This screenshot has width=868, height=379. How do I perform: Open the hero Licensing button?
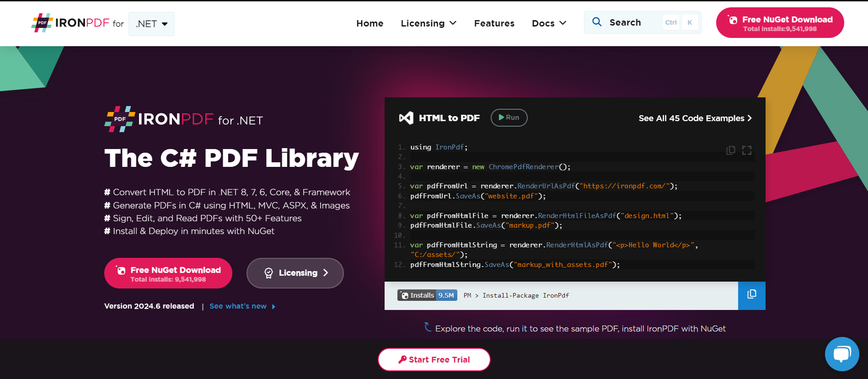pos(295,273)
